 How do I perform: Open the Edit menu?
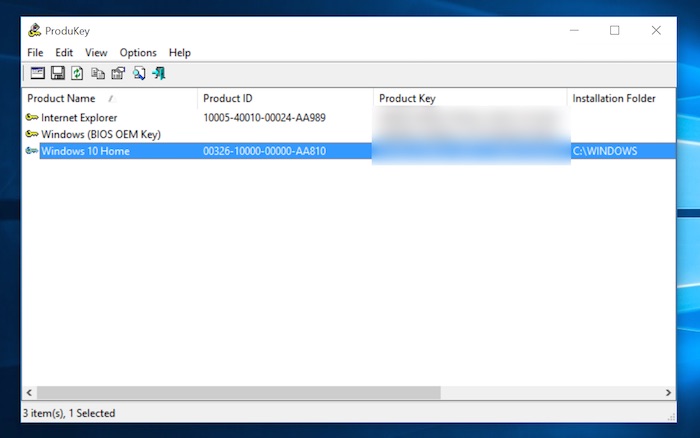click(64, 53)
